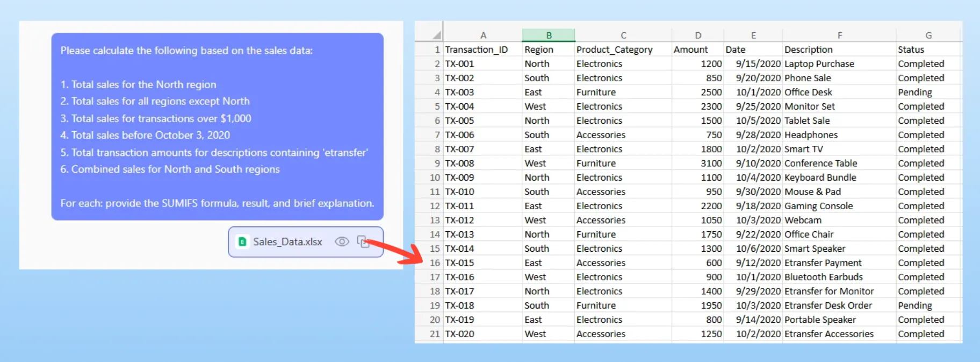Click the Transaction_ID header cell
980x362 pixels.
(477, 49)
